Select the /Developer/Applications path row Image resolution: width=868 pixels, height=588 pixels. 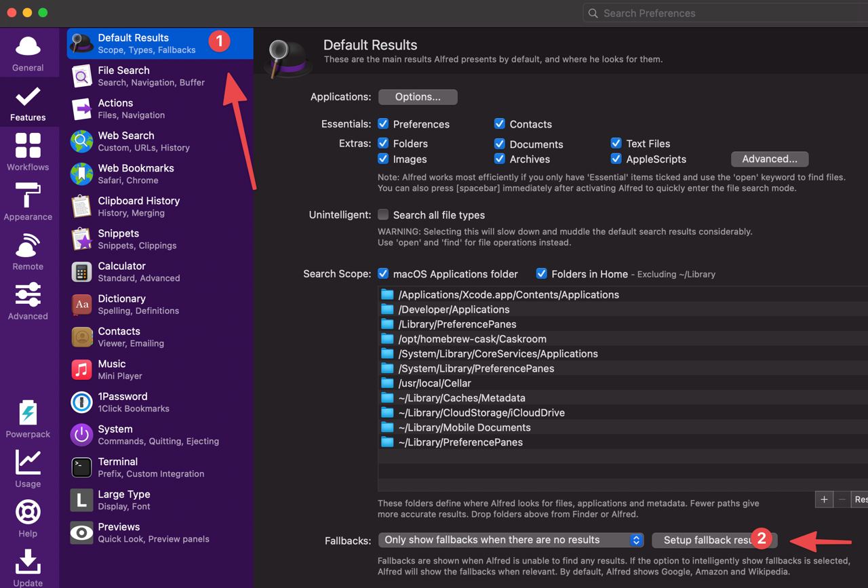pyautogui.click(x=623, y=309)
